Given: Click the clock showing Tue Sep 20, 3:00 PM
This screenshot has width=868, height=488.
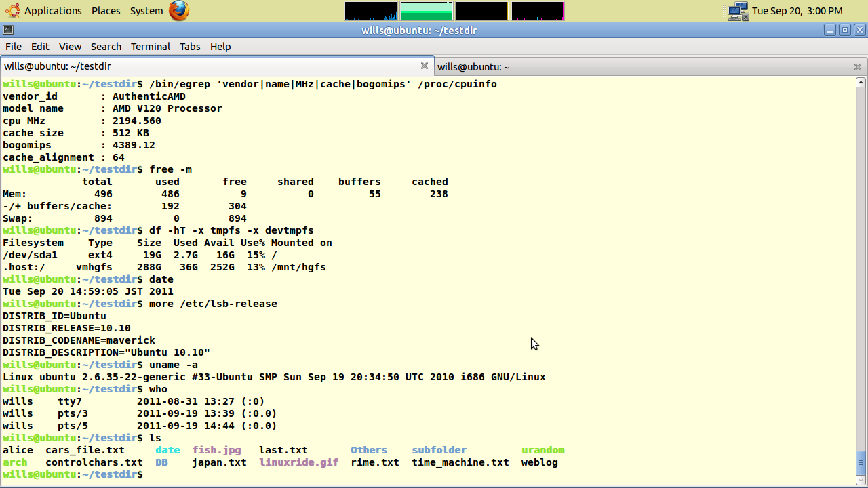Looking at the screenshot, I should pos(797,11).
